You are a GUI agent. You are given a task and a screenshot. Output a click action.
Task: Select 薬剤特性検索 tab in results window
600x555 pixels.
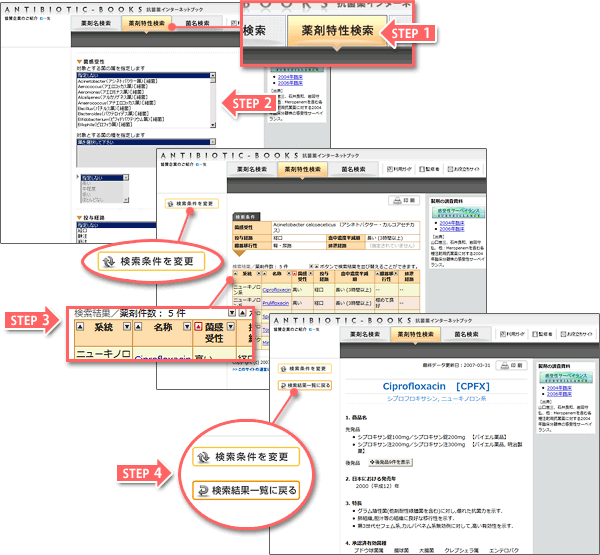click(302, 169)
